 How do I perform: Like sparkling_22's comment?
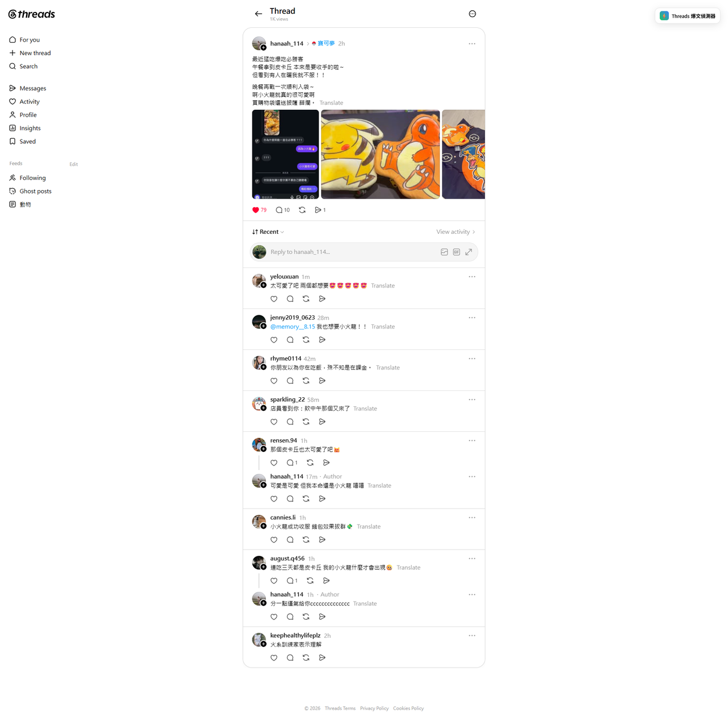point(274,422)
